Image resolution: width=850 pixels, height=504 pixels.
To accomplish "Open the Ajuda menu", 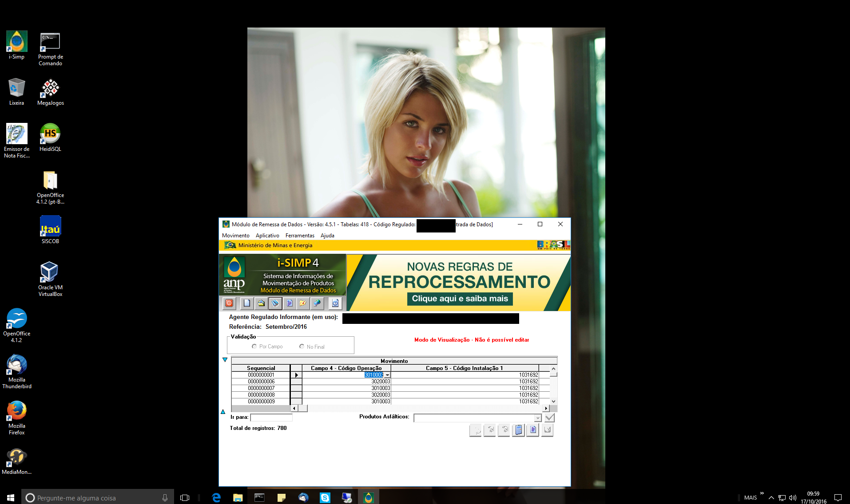I will tap(327, 236).
